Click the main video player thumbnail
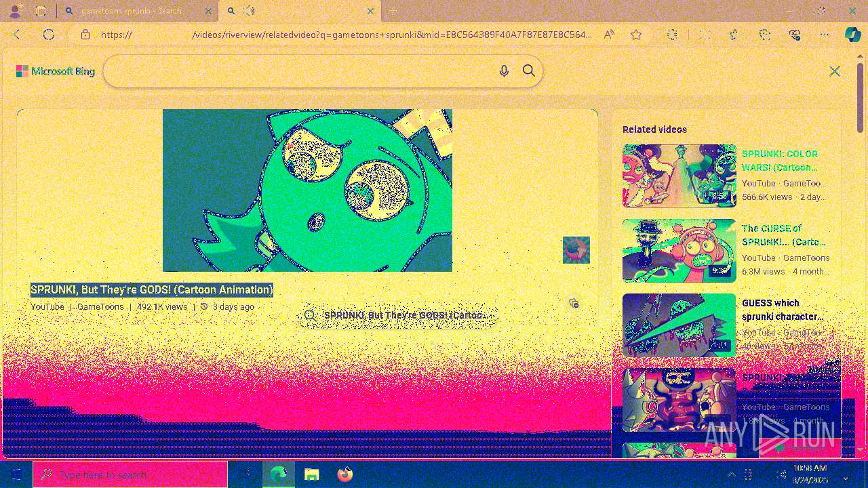868x488 pixels. (x=307, y=190)
